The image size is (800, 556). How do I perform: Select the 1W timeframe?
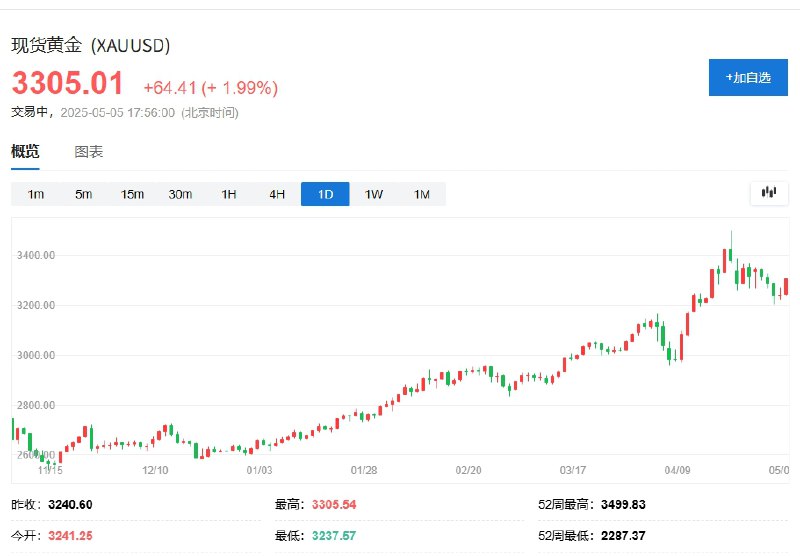pos(373,194)
